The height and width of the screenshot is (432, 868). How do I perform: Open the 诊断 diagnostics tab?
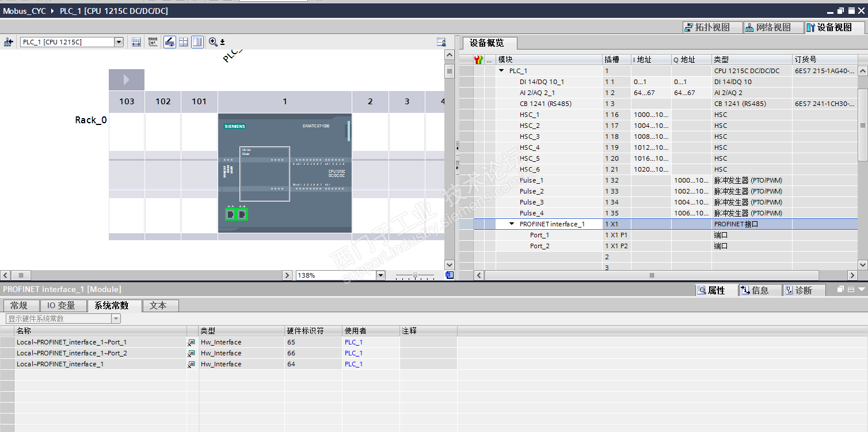pos(804,290)
